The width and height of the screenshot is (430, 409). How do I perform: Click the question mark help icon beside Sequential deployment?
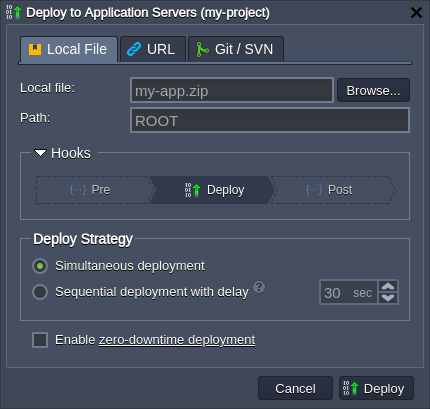[x=259, y=287]
